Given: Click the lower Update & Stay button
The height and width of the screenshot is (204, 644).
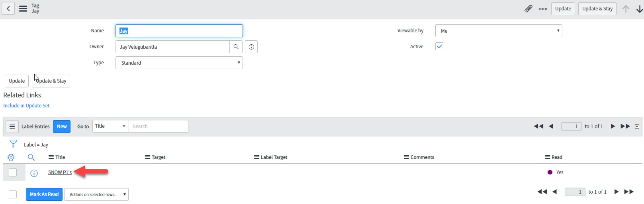Looking at the screenshot, I should (51, 81).
